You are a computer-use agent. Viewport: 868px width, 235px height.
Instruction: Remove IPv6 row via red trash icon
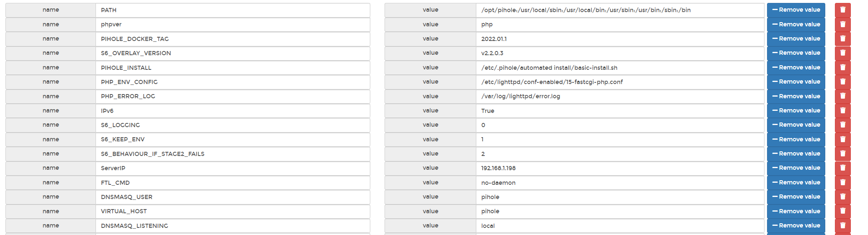coord(842,110)
